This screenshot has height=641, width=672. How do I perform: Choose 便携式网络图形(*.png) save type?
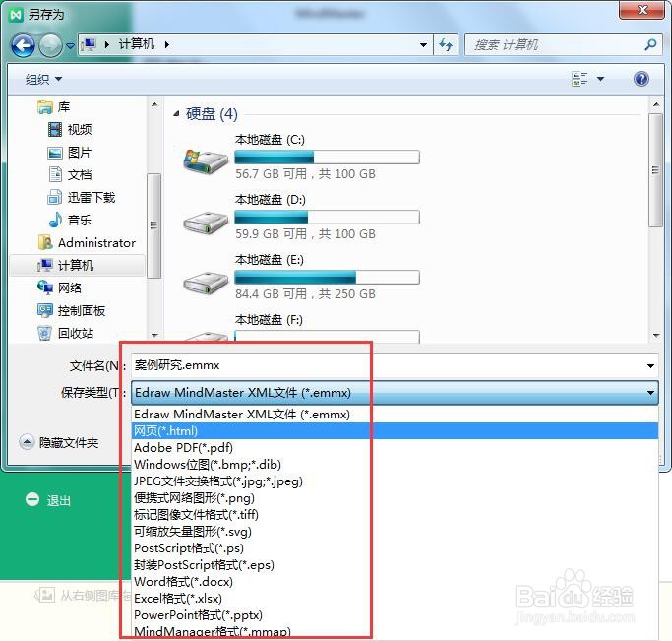pyautogui.click(x=395, y=498)
